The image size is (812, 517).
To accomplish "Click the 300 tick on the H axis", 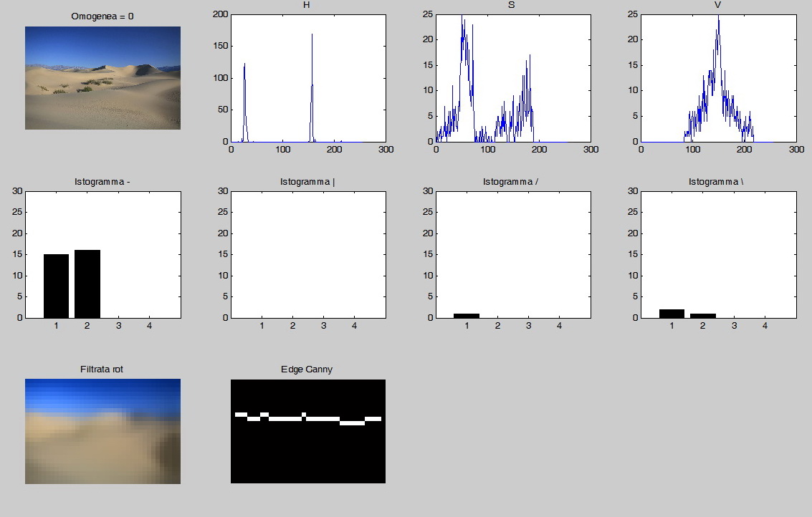I will pos(386,150).
